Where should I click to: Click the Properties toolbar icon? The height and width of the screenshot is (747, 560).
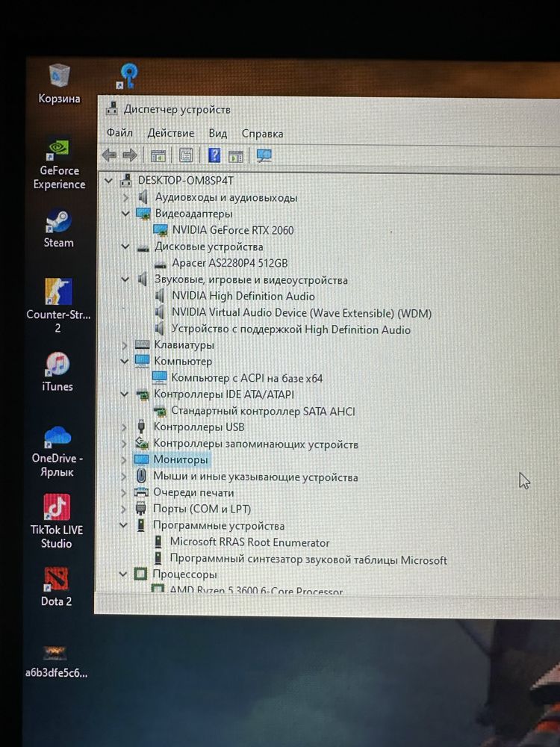pyautogui.click(x=186, y=155)
